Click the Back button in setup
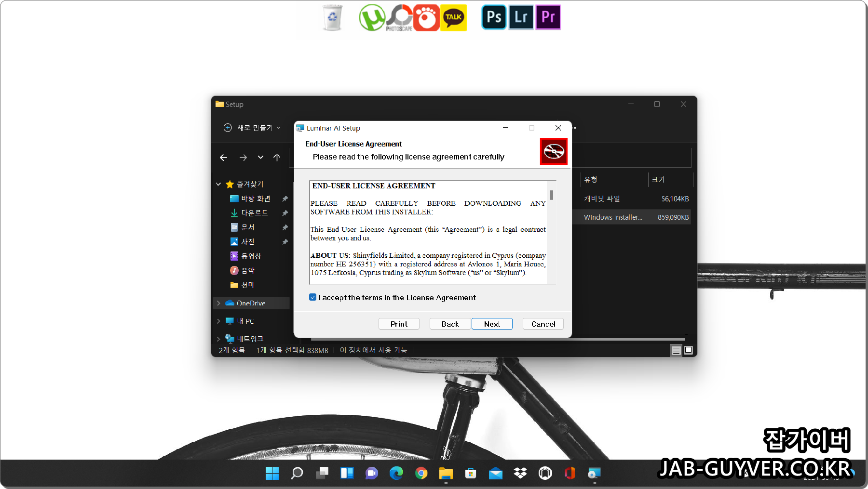This screenshot has height=489, width=868. [x=450, y=324]
